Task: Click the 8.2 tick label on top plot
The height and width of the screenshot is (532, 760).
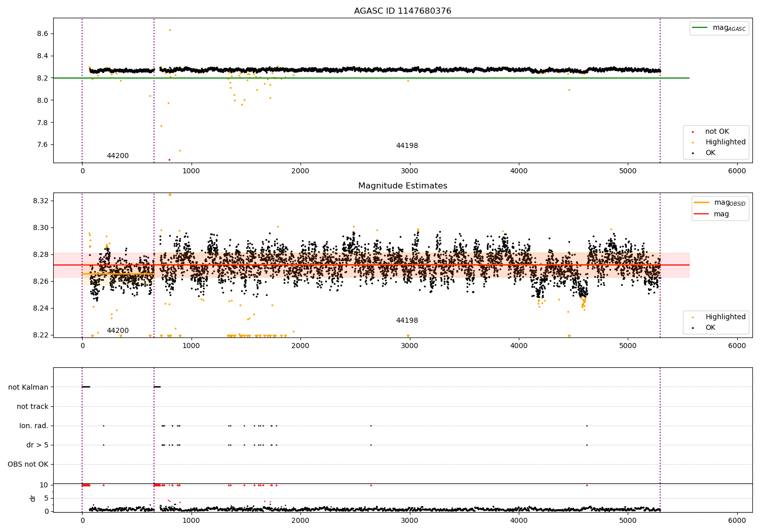Action: pyautogui.click(x=42, y=79)
